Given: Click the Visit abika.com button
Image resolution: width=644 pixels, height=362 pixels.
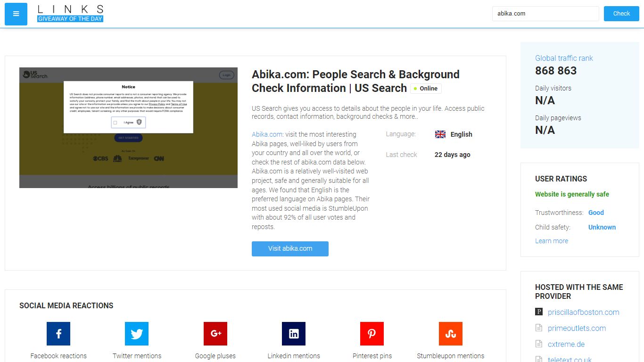Looking at the screenshot, I should click(290, 249).
